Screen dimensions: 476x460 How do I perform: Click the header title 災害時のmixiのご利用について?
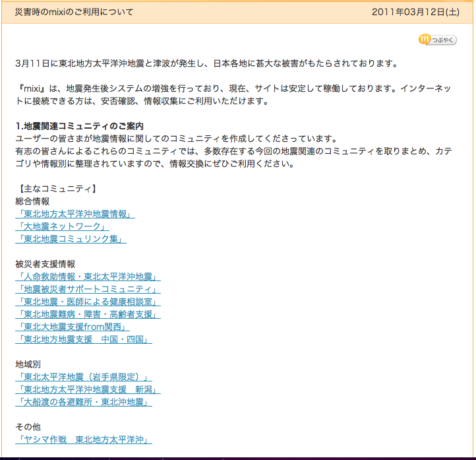(74, 13)
